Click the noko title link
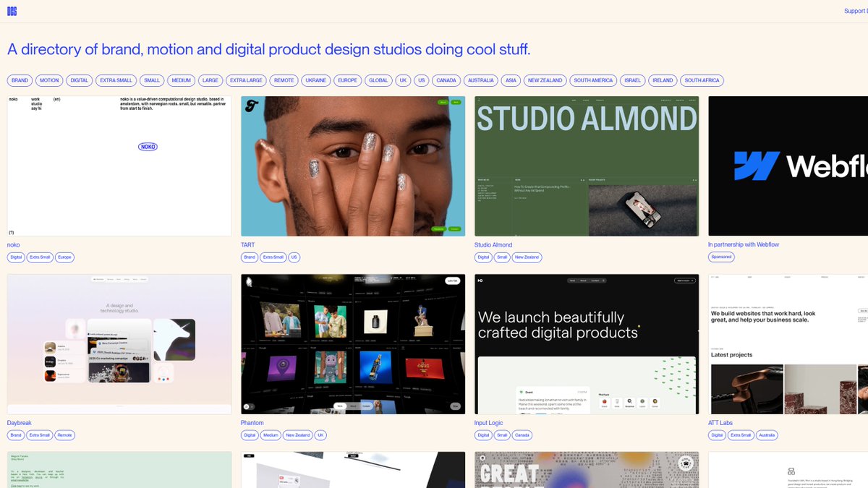868x488 pixels. coord(14,245)
